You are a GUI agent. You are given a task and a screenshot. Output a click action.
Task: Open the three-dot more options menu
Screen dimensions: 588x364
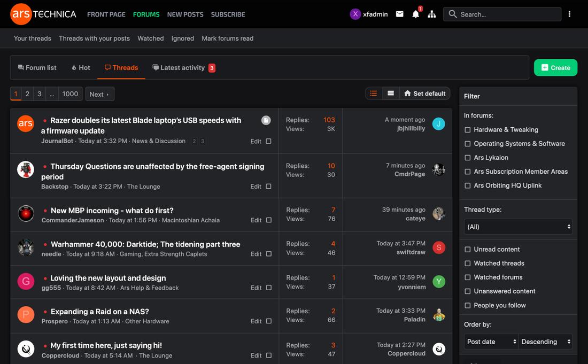tap(569, 14)
